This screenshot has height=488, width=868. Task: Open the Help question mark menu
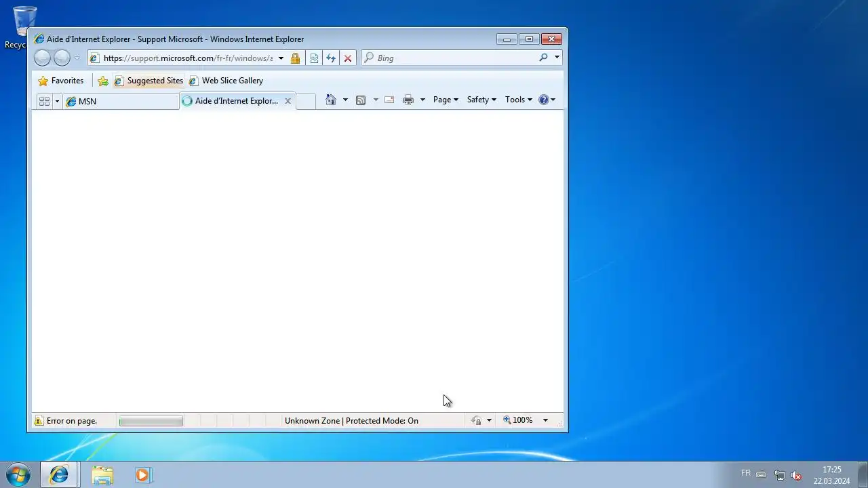[x=547, y=100]
